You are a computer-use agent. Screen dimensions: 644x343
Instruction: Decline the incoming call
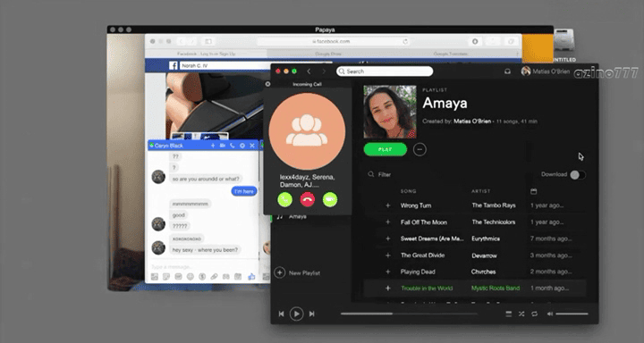coord(307,199)
